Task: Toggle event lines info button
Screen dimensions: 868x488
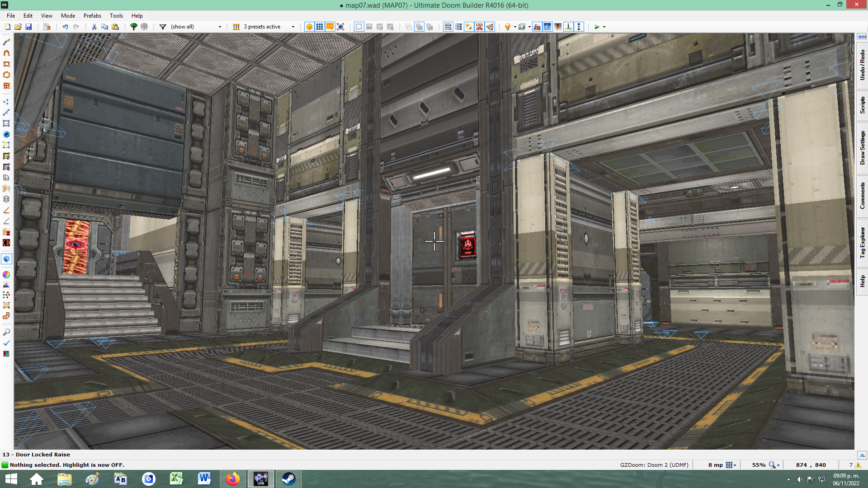Action: tap(568, 27)
